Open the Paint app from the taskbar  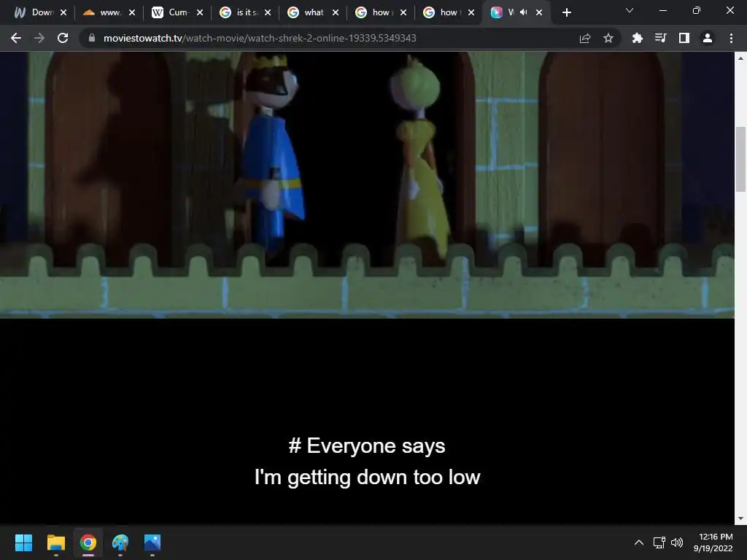click(120, 542)
